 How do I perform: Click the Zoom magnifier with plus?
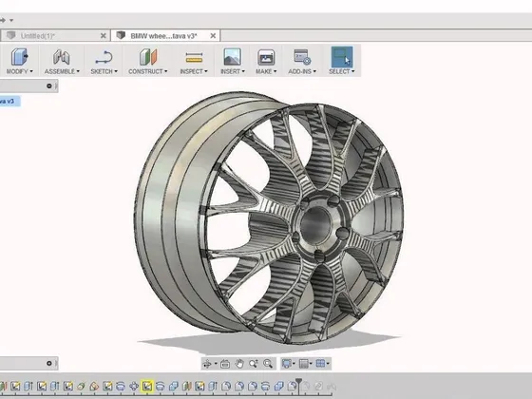point(253,364)
